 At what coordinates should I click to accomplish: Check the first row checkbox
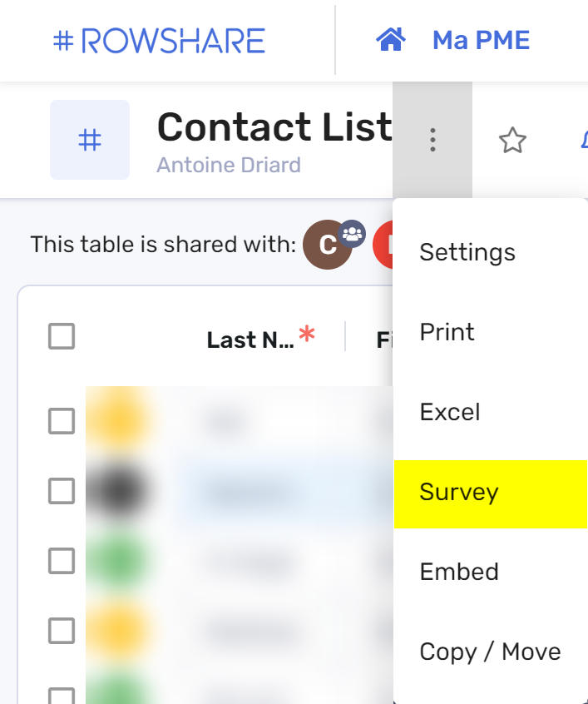pos(62,421)
